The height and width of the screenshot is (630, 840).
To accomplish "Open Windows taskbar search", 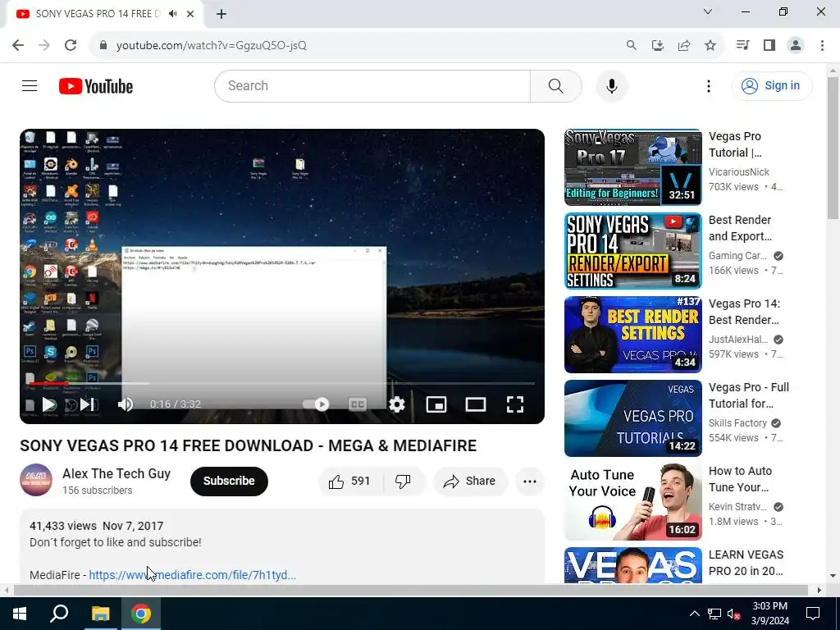I will click(59, 614).
